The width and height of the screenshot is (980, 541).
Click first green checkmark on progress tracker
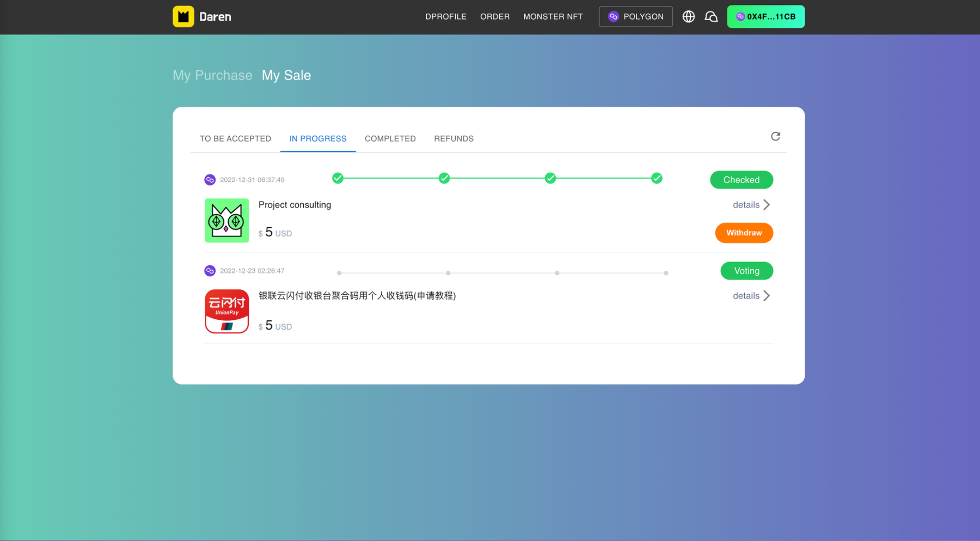[338, 178]
